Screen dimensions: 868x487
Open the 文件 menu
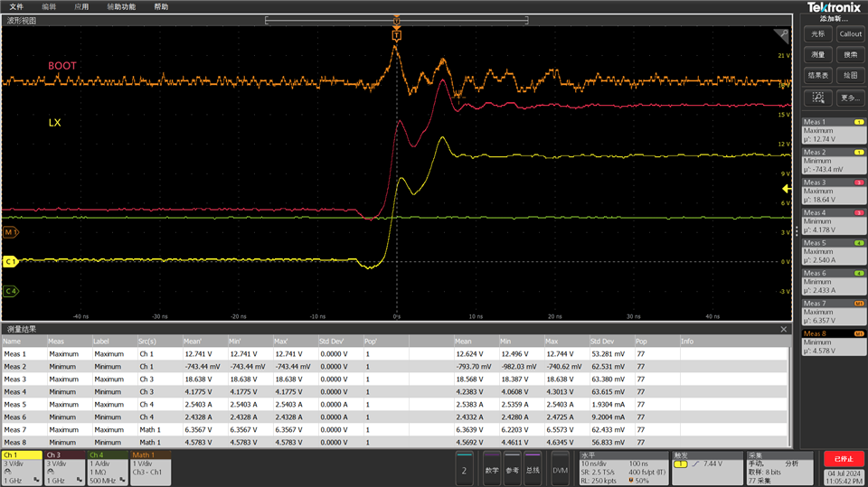click(x=16, y=6)
